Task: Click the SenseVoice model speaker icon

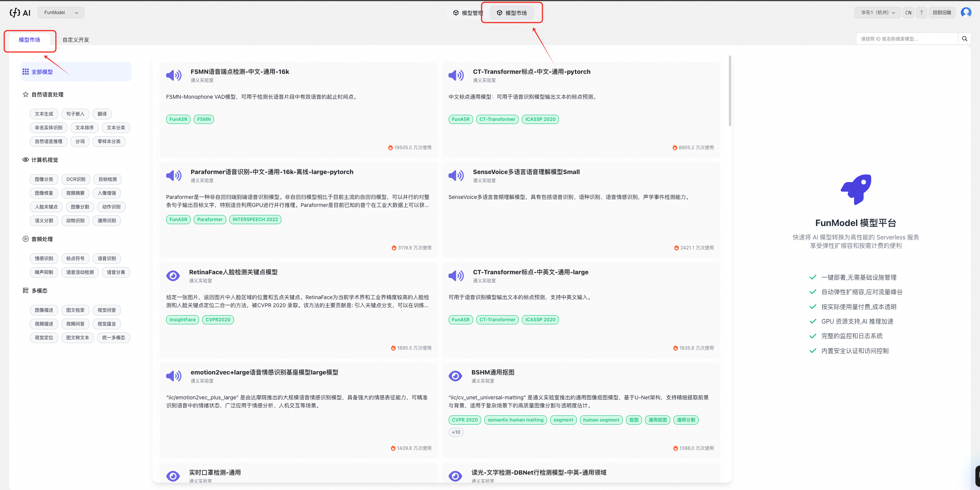Action: click(x=456, y=176)
